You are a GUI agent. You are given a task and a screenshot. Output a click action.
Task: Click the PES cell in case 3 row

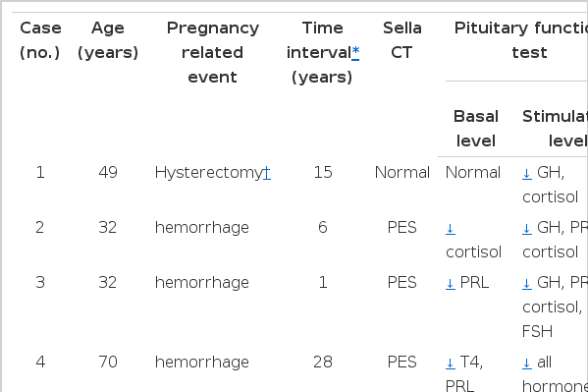pos(402,282)
